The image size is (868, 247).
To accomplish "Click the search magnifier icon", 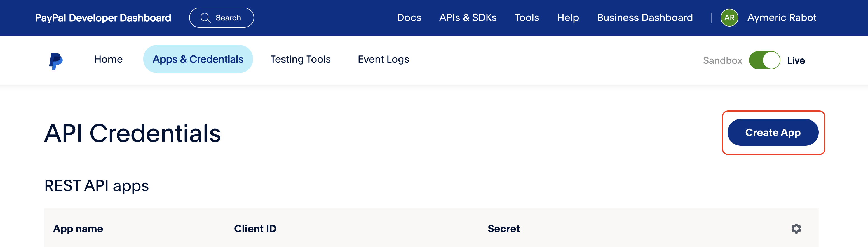I will tap(205, 18).
